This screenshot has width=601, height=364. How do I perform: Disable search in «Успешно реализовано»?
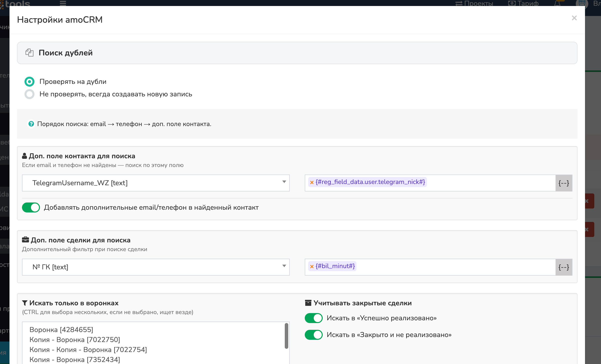coord(313,318)
